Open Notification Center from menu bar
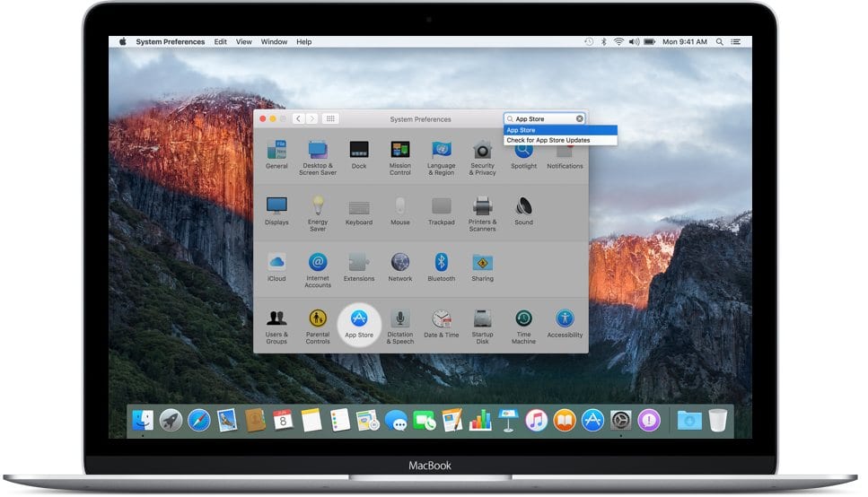 [736, 41]
